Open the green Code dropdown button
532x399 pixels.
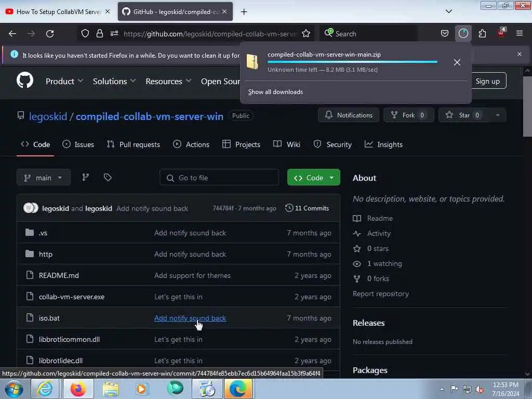(x=313, y=178)
